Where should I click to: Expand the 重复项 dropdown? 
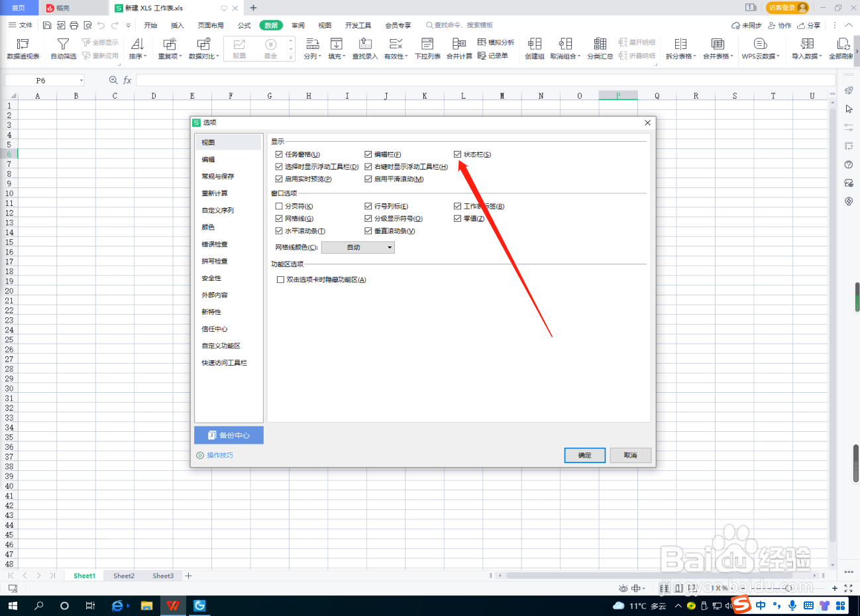click(180, 56)
